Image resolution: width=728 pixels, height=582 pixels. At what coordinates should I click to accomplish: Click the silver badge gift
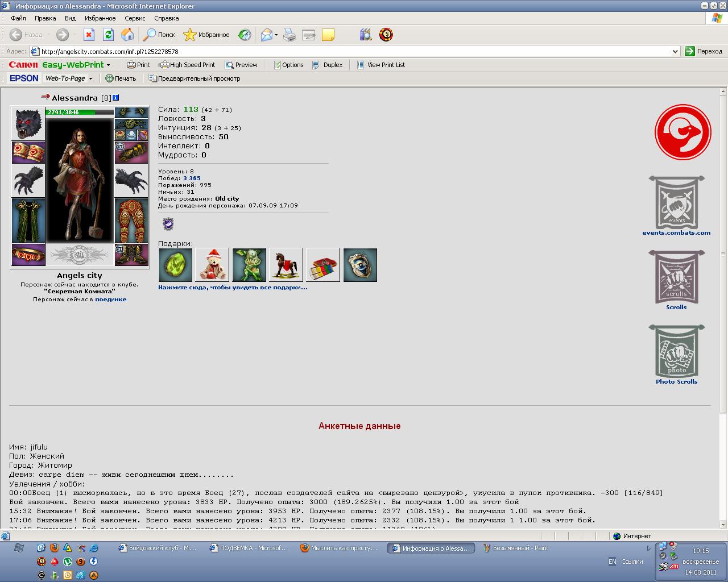(360, 265)
